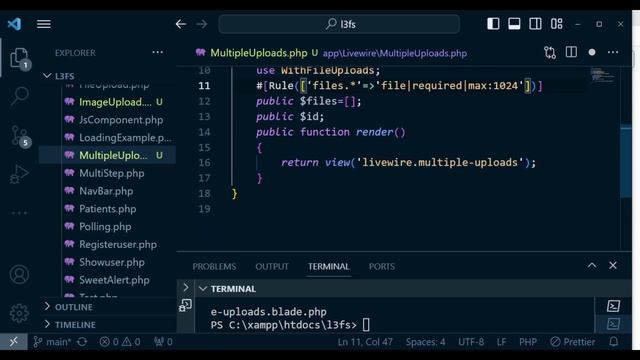
Task: Select the second terminal instance icon
Action: click(x=613, y=324)
